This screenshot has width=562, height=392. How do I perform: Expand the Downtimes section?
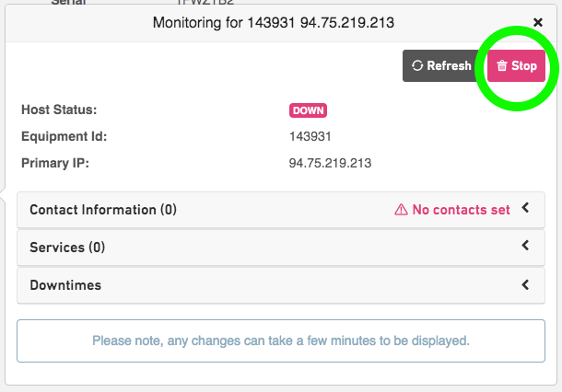[281, 285]
